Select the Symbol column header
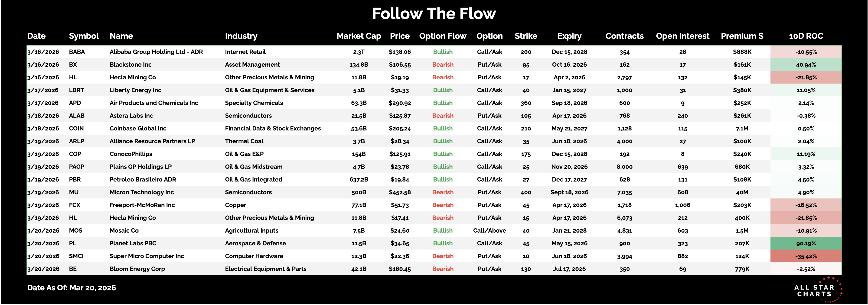This screenshot has width=868, height=305. pos(84,36)
